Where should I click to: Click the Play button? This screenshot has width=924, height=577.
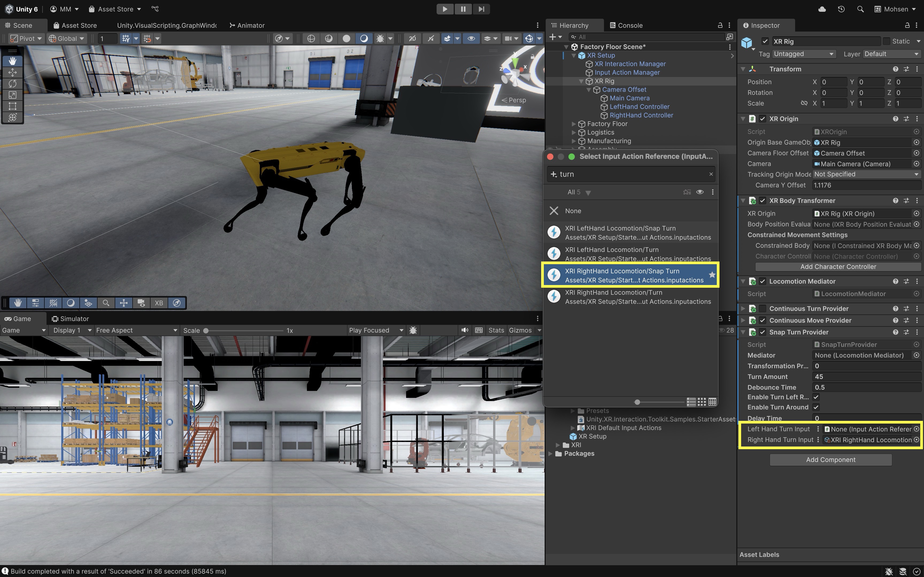point(445,9)
